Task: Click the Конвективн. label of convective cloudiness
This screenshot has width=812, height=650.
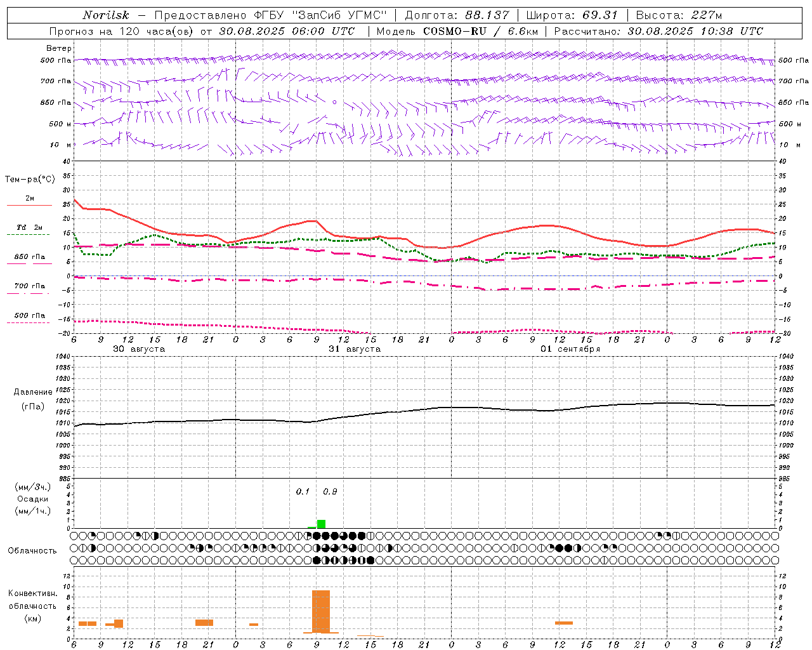Action: pyautogui.click(x=33, y=594)
